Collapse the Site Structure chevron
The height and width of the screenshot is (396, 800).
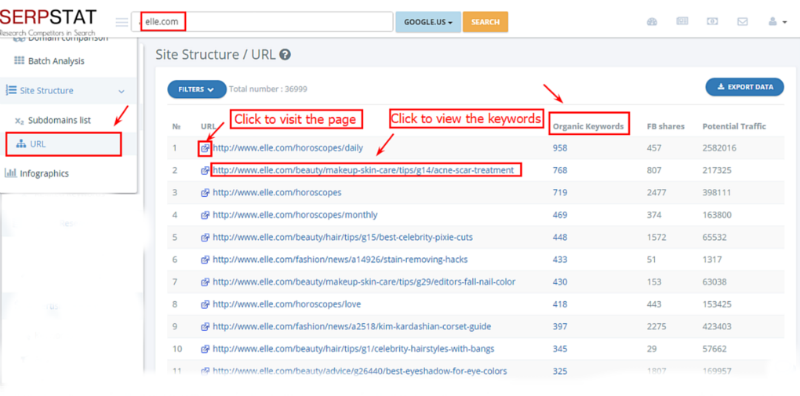(x=121, y=91)
